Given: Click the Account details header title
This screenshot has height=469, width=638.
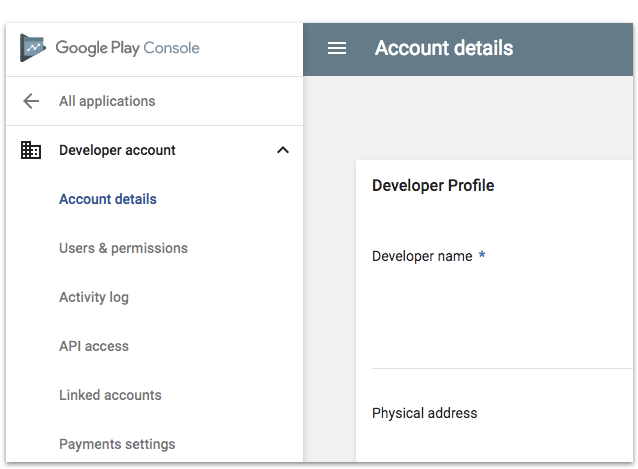Looking at the screenshot, I should click(x=444, y=48).
